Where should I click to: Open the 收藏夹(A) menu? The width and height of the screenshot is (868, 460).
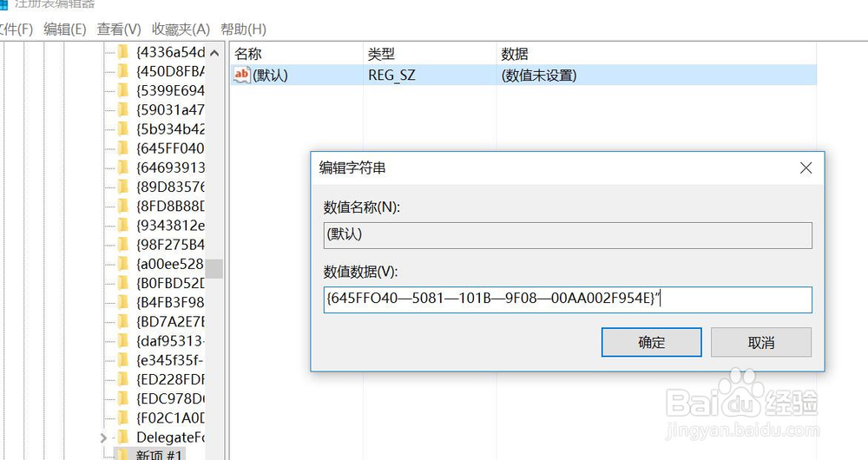click(181, 29)
